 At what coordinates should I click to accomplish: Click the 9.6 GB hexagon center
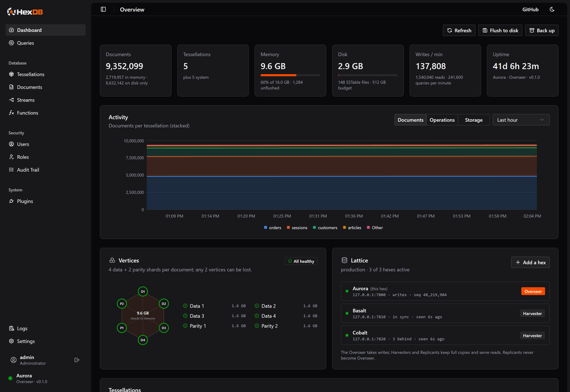142,313
